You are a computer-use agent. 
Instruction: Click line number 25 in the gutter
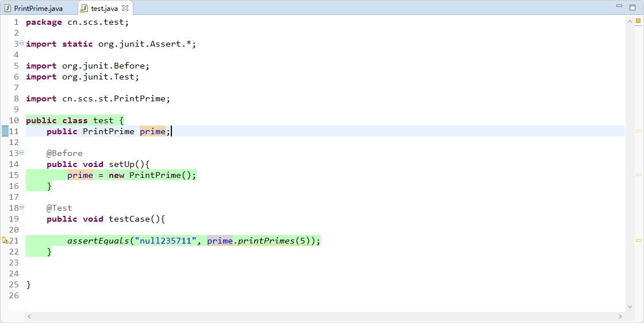click(14, 284)
